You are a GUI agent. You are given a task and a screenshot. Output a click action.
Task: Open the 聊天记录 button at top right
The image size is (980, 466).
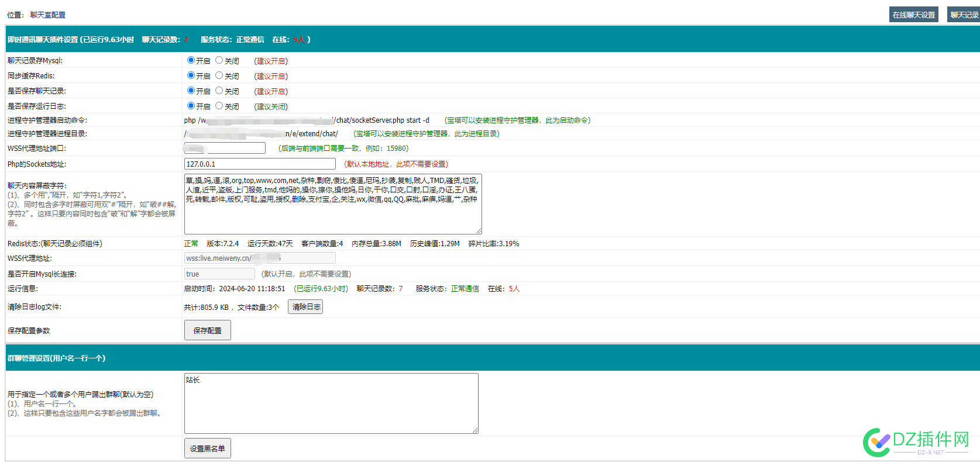tap(964, 15)
